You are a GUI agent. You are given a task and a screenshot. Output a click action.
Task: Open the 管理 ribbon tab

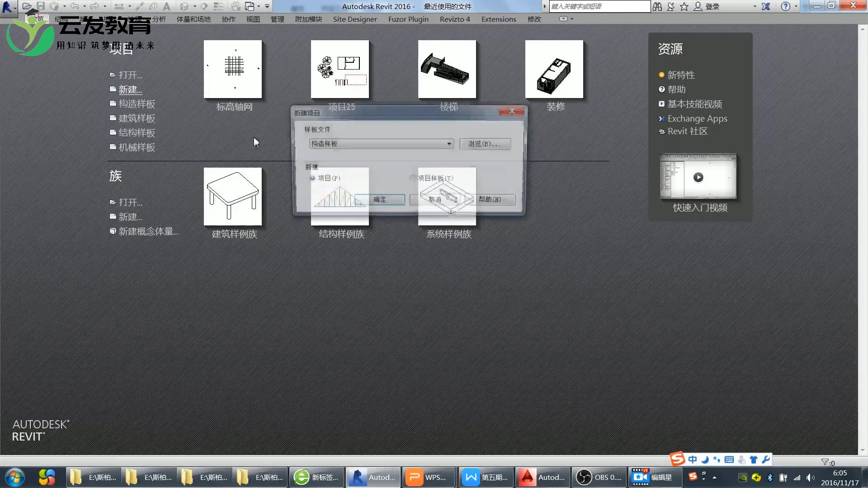(x=278, y=19)
